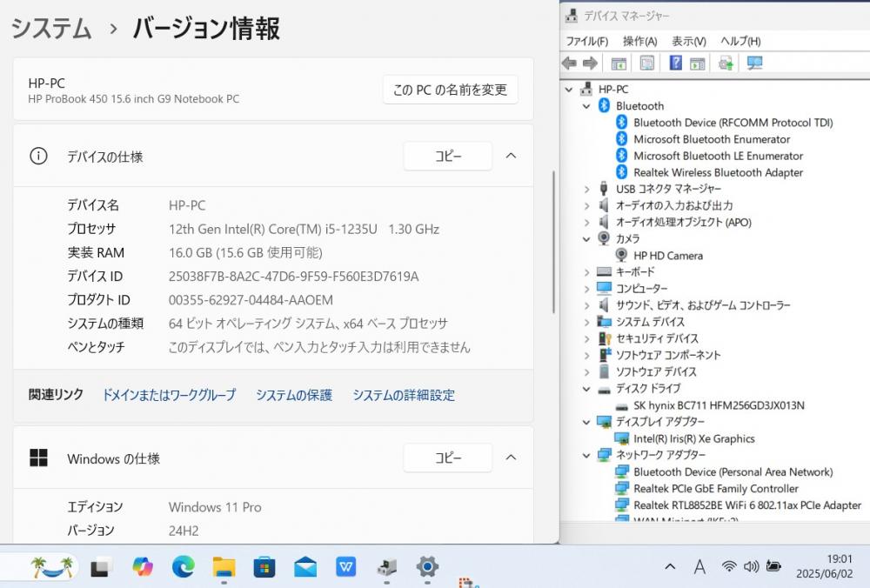
Task: Click コピー button for Windows の仕様
Action: click(x=448, y=458)
